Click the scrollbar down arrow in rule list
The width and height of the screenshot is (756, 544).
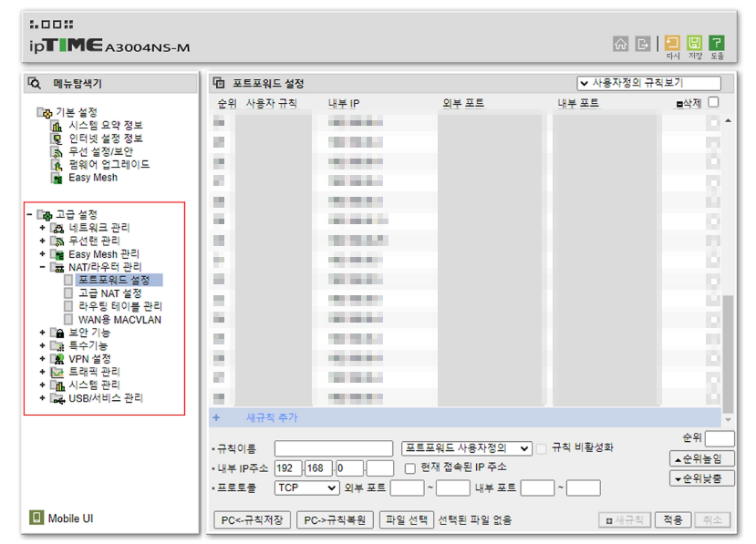pos(728,420)
